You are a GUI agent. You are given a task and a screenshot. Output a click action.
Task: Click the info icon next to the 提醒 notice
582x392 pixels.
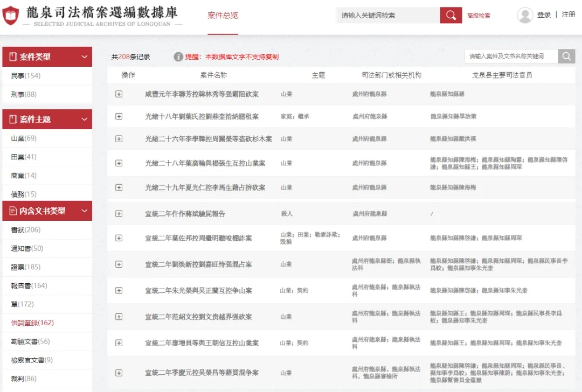178,57
